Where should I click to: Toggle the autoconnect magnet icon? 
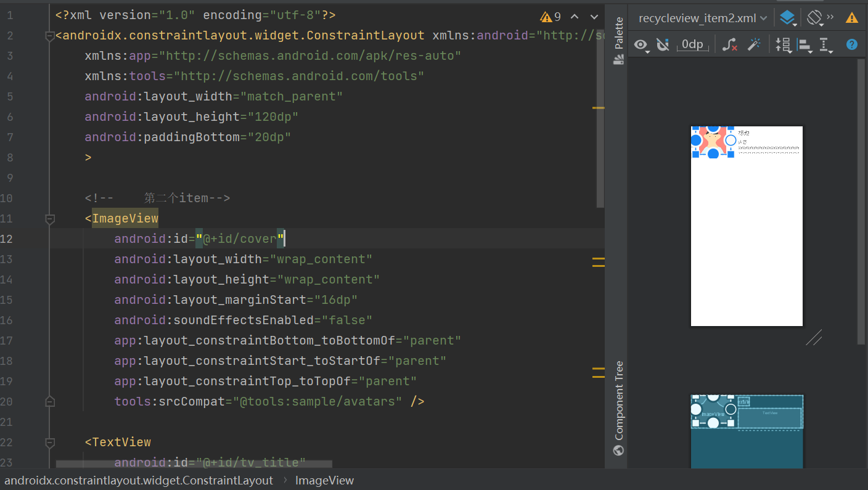[x=663, y=44]
